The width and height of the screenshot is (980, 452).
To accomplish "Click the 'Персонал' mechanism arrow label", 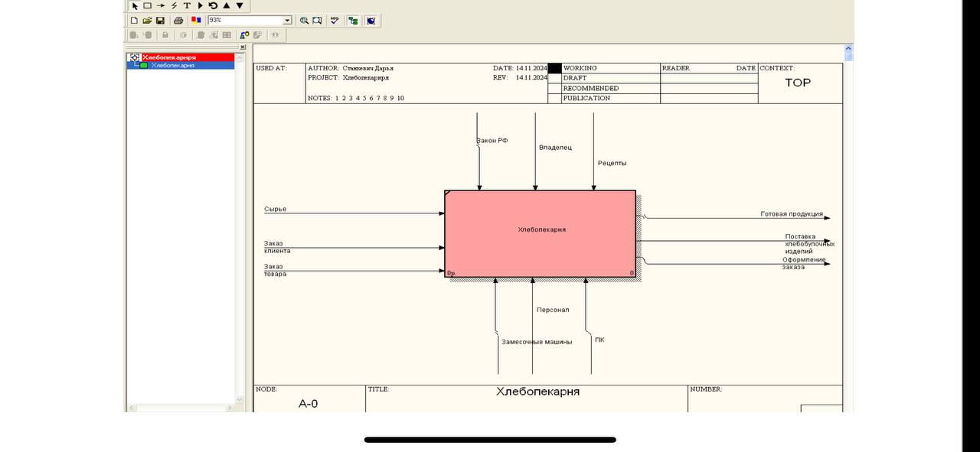I will click(x=553, y=310).
